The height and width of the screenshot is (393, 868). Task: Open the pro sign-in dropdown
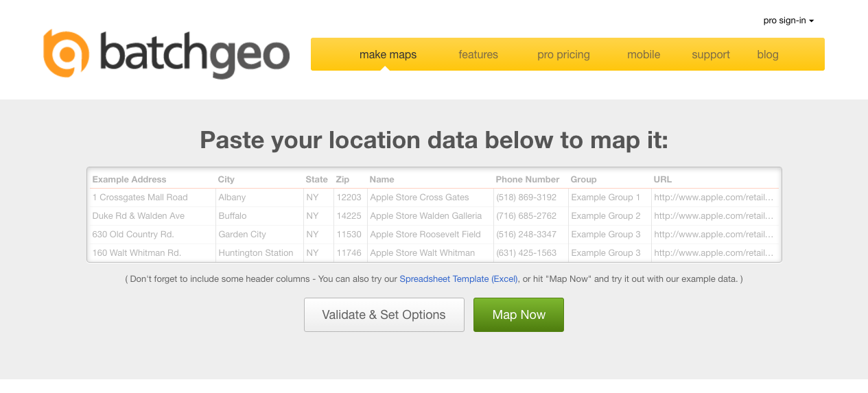coord(788,21)
